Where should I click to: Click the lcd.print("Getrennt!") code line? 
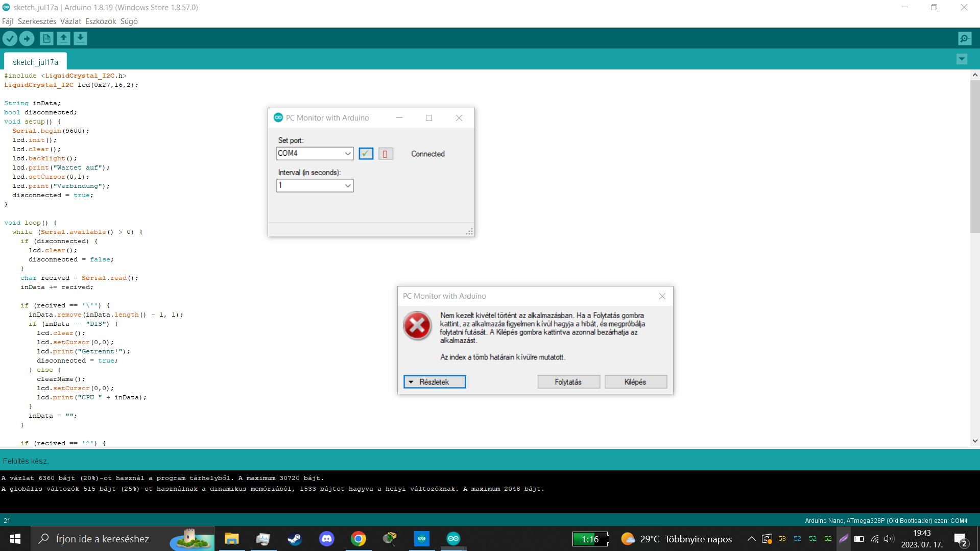click(x=83, y=351)
